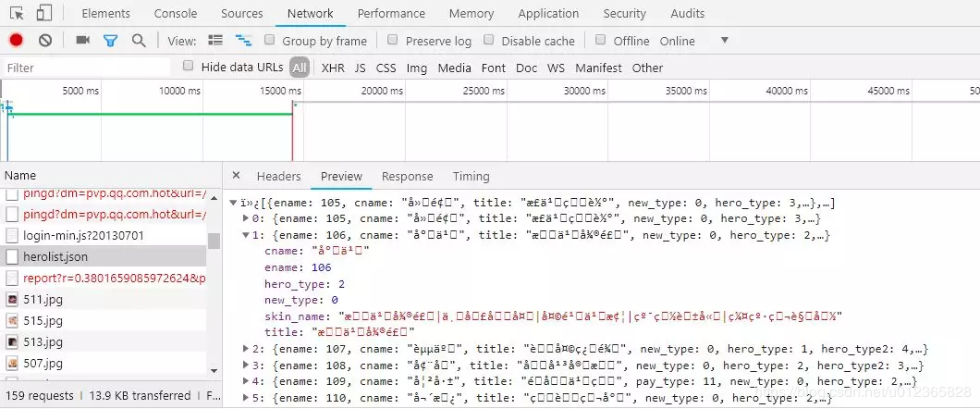Switch to the Sources tab
980x409 pixels.
242,13
